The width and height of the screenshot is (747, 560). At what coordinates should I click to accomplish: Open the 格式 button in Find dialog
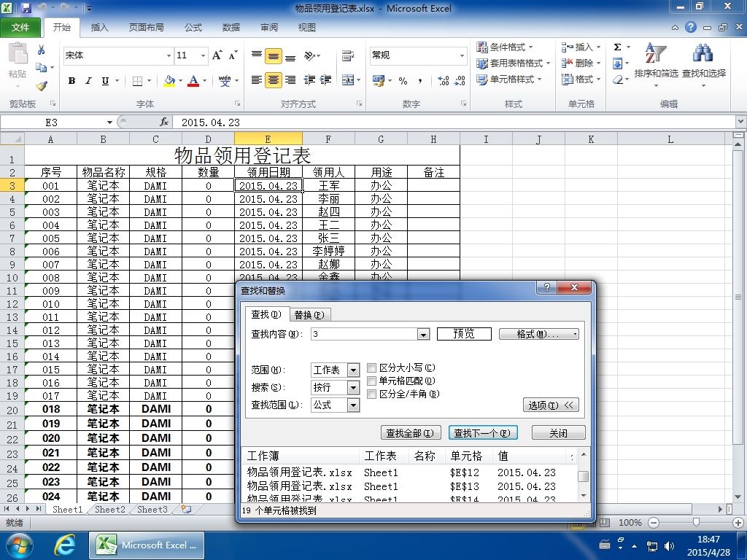538,334
